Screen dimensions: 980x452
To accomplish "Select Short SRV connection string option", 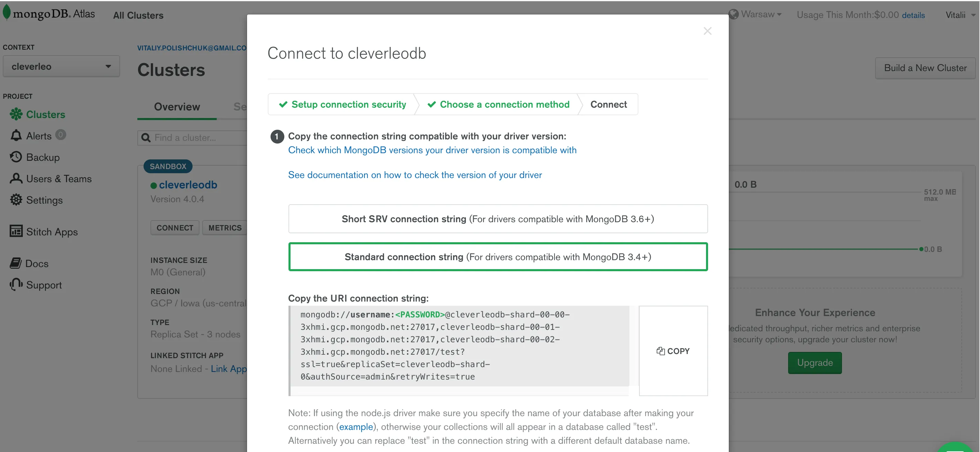I will (x=498, y=219).
